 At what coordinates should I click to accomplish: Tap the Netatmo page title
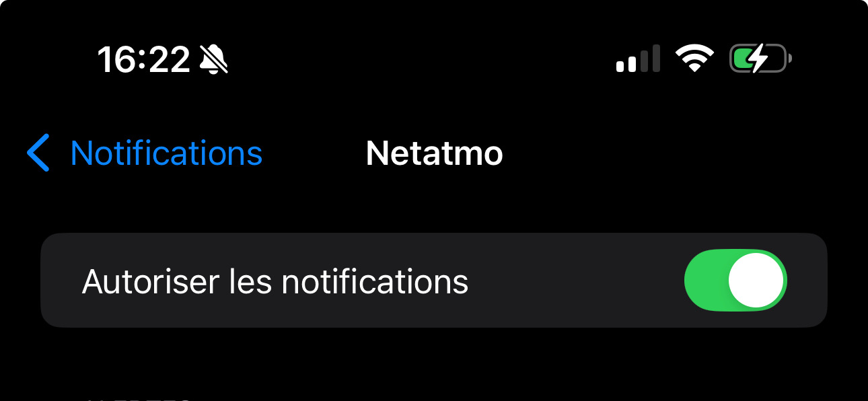(434, 153)
